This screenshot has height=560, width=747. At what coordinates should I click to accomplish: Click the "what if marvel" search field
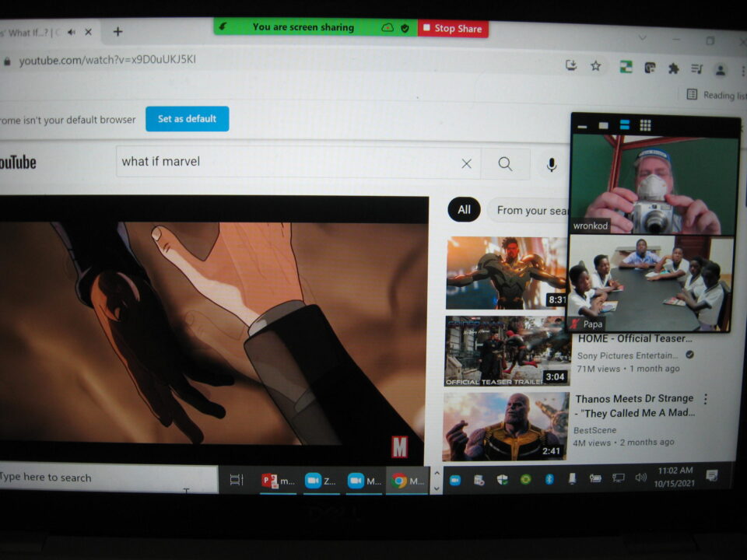288,162
